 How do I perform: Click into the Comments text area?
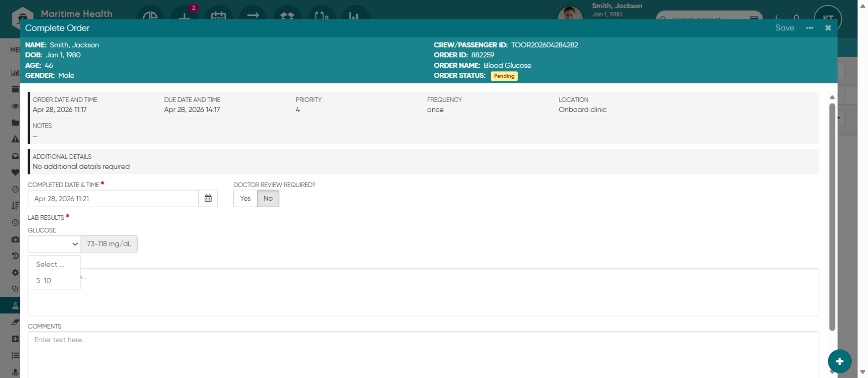pos(423,355)
